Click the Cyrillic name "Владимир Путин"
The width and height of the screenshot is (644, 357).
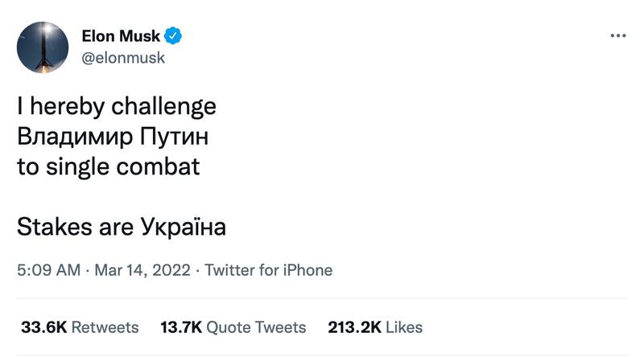coord(113,137)
